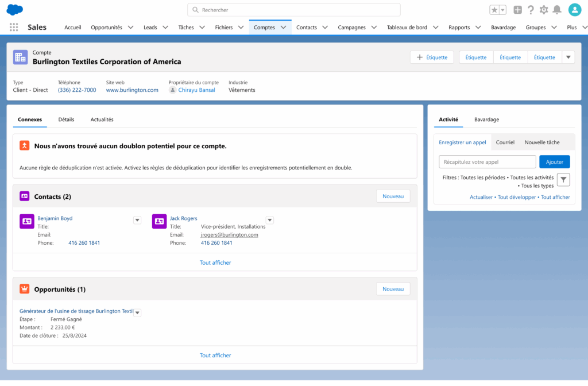Expand the Tâches nav dropdown chevron
Viewport: 588px width, 386px height.
click(x=202, y=28)
